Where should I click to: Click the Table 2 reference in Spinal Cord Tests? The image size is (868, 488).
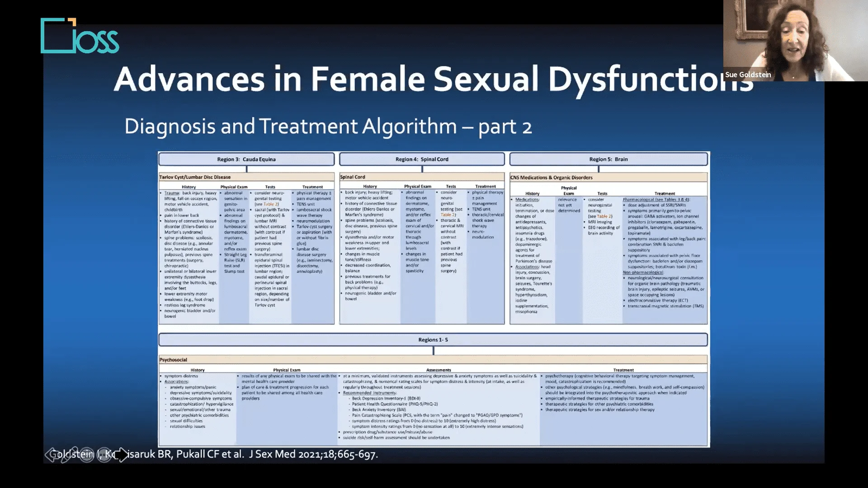click(447, 215)
